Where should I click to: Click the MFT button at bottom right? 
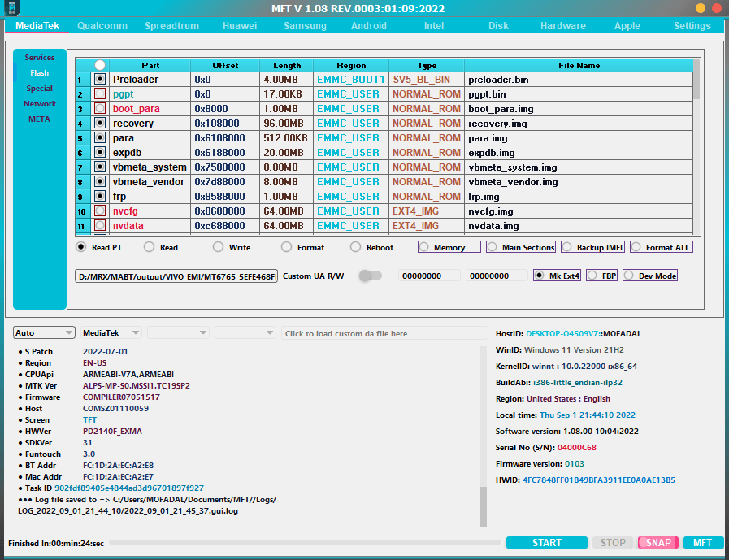click(x=703, y=542)
